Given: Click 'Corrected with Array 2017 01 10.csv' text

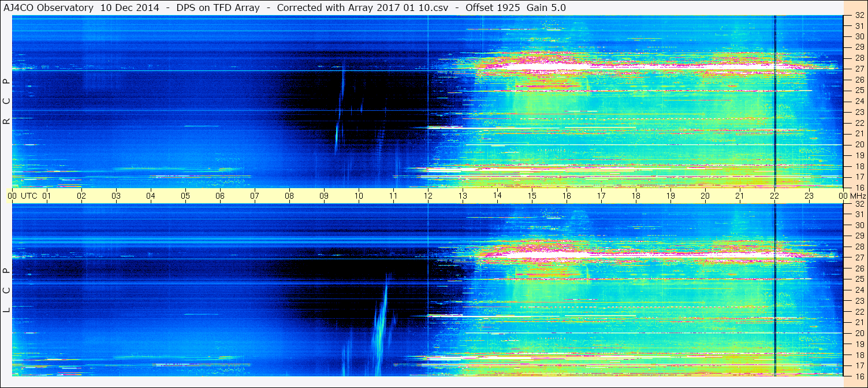Looking at the screenshot, I should point(363,8).
